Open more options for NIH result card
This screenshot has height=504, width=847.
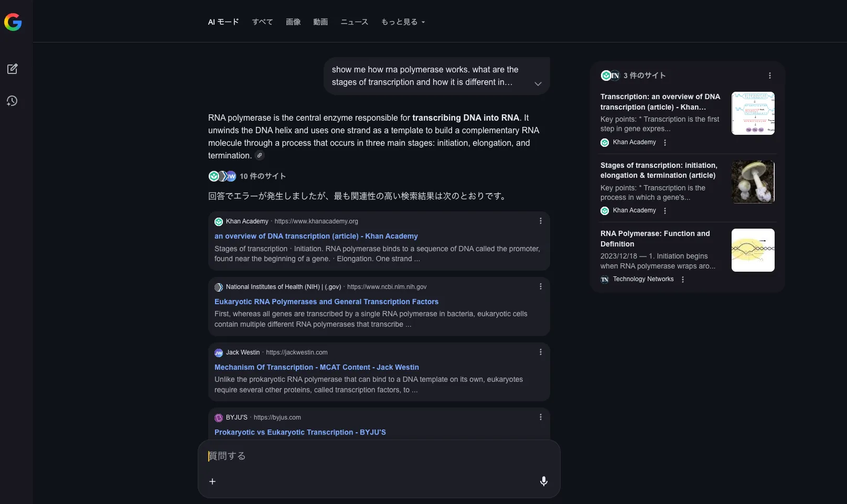click(x=541, y=286)
